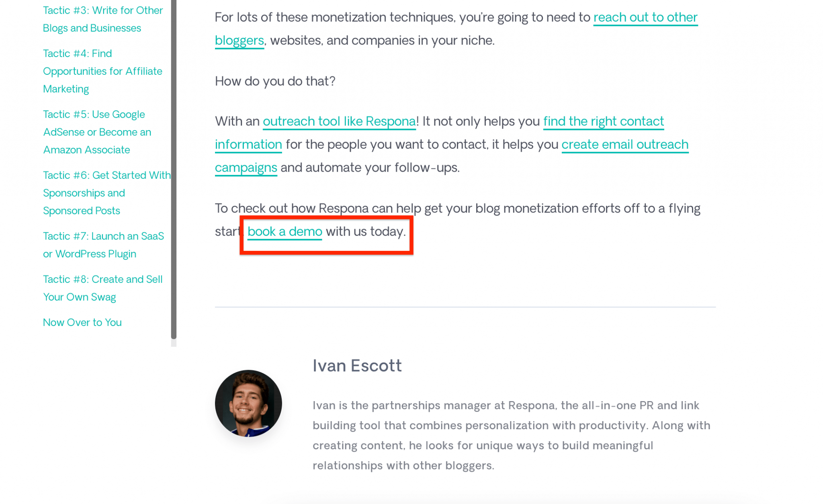Click Ivan Escott's circular profile photo
The height and width of the screenshot is (504, 823).
coord(248,403)
